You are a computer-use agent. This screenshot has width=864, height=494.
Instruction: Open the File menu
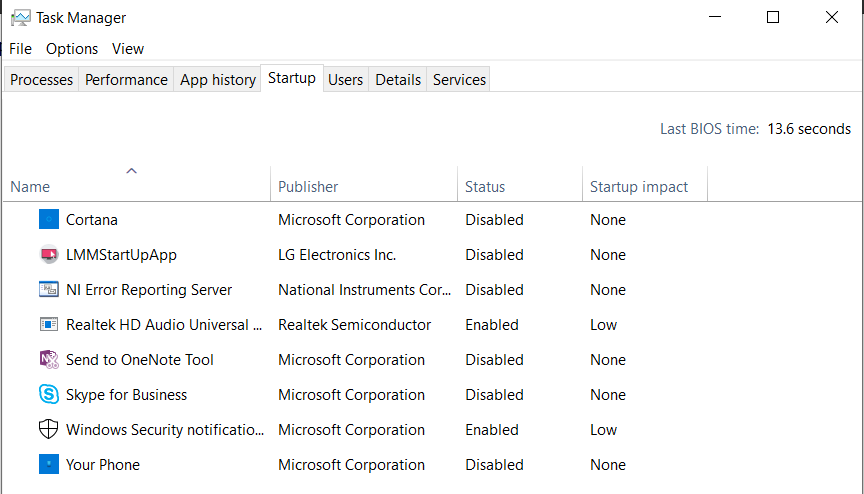[20, 49]
